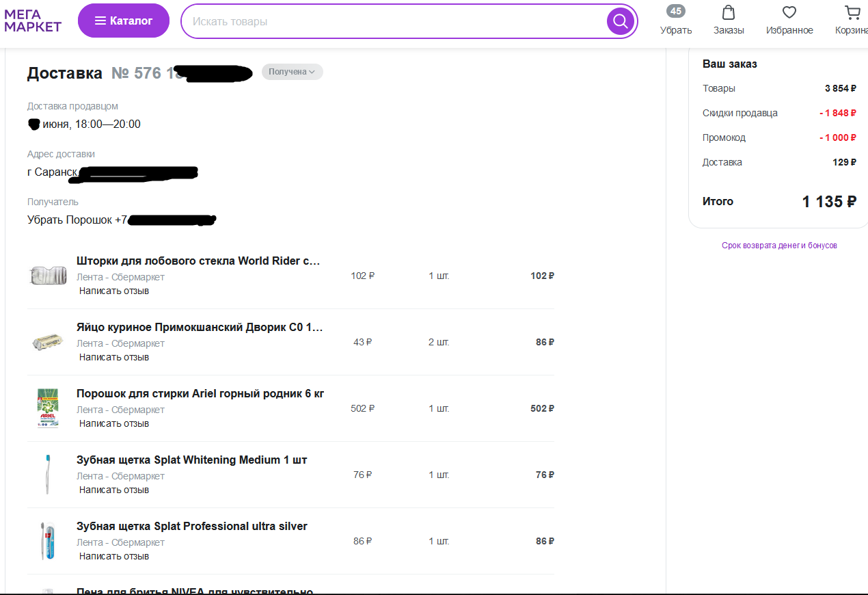Open Заказы bag icon
The image size is (868, 595).
tap(729, 21)
